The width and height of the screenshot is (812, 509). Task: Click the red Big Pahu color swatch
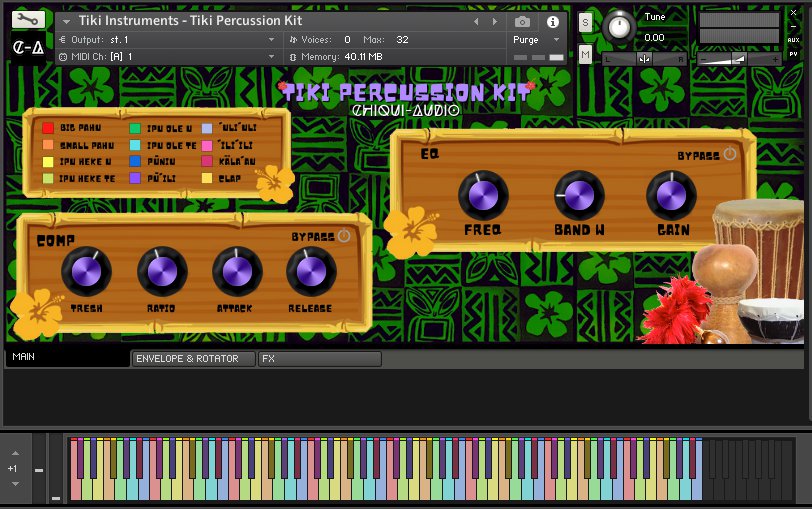(48, 128)
